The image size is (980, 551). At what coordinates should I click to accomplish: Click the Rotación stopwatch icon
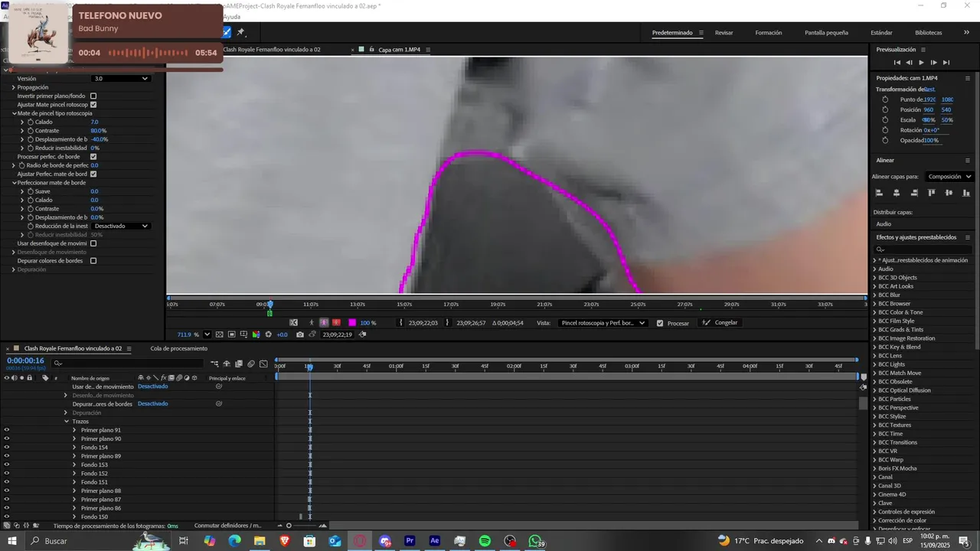tap(885, 130)
